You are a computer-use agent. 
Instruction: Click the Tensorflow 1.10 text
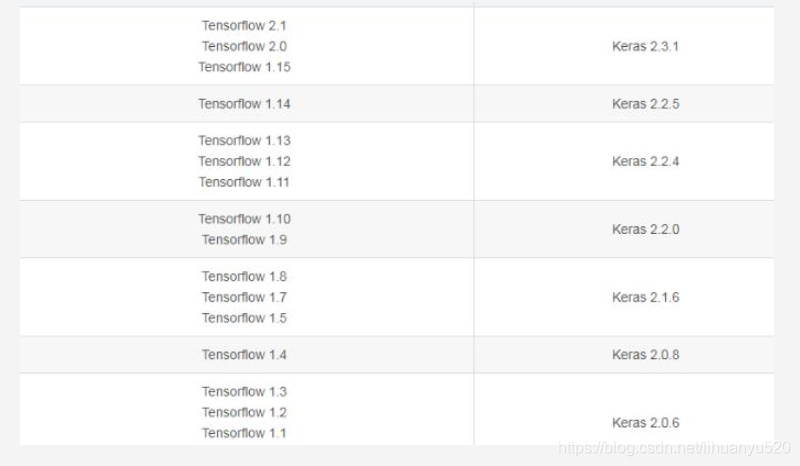coord(244,219)
